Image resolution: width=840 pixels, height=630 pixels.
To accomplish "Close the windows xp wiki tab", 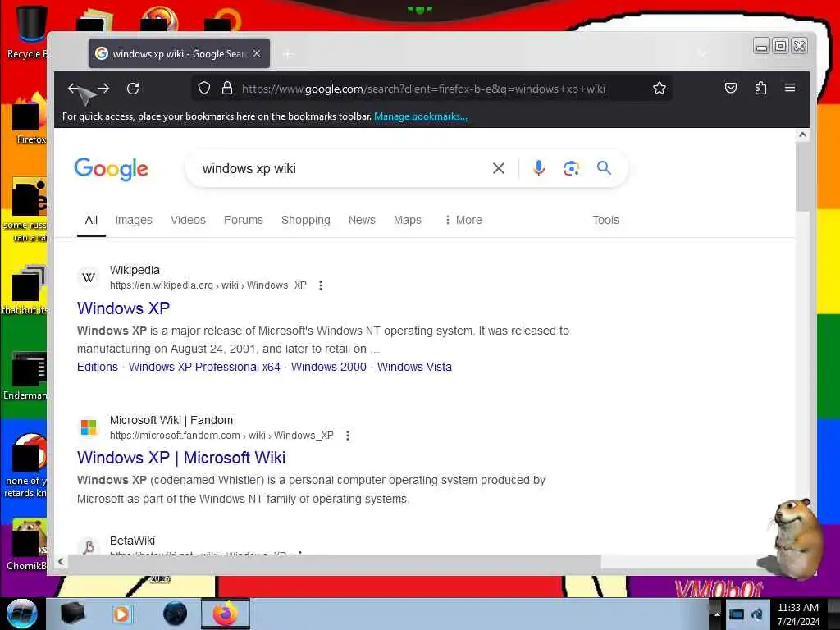I will click(257, 53).
